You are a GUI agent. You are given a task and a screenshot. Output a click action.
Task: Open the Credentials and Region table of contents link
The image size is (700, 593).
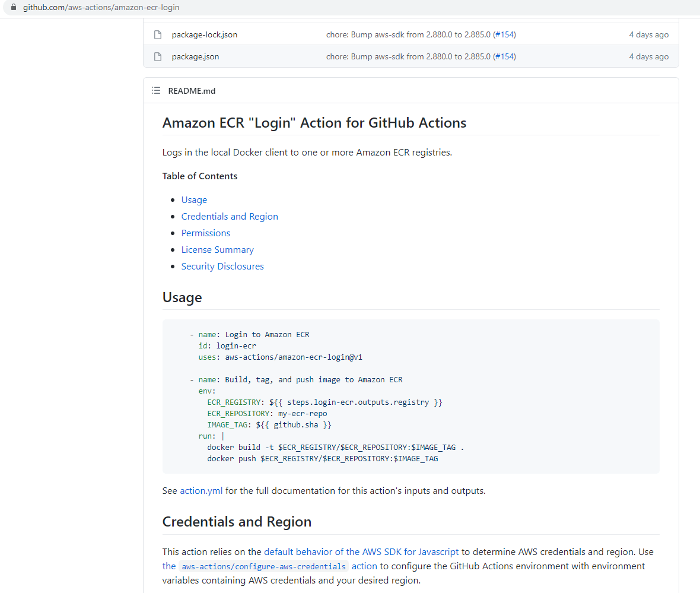point(230,216)
